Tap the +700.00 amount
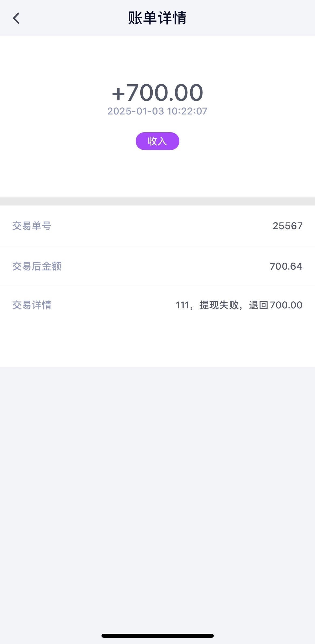 click(x=157, y=93)
